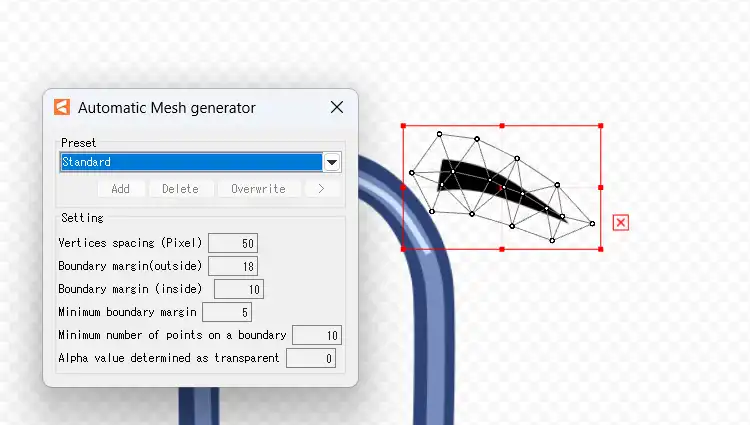Viewport: 750px width, 425px height.
Task: Click the Alpha value determined as transparent field
Action: click(311, 358)
